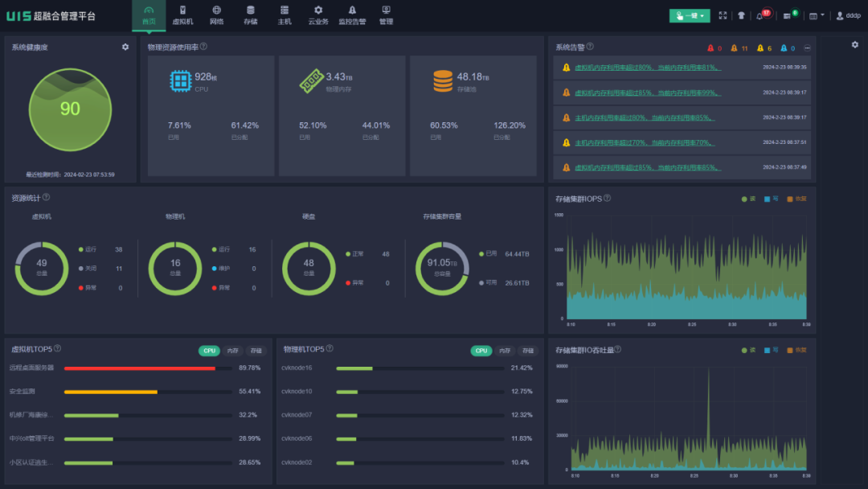Open the theme (shirt) icon
This screenshot has width=868, height=489.
click(x=741, y=15)
